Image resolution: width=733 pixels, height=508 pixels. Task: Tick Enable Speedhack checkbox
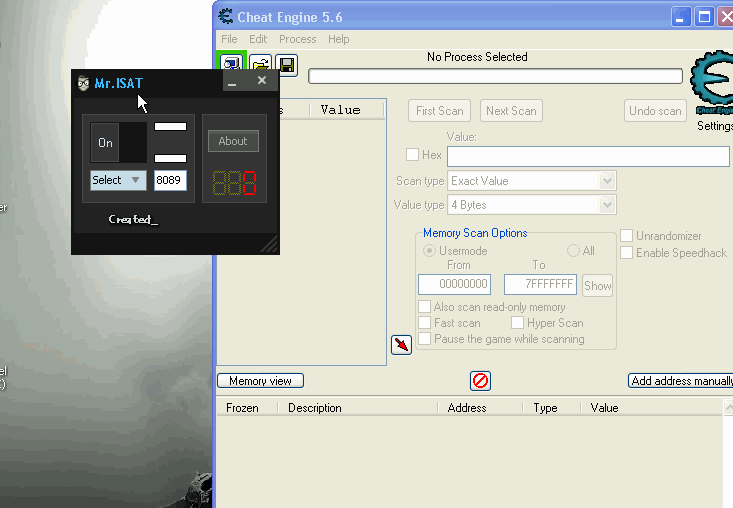click(x=626, y=253)
